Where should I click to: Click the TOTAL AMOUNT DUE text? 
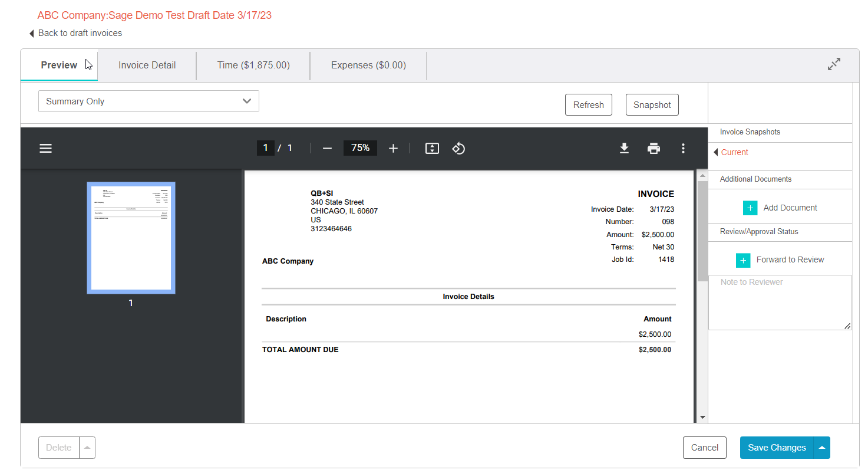(301, 350)
